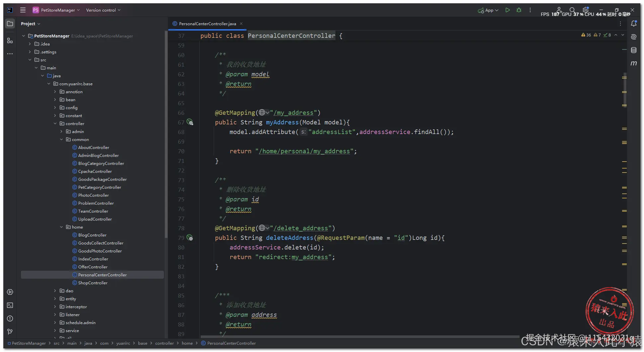Open BlogCategoryController file

click(101, 163)
